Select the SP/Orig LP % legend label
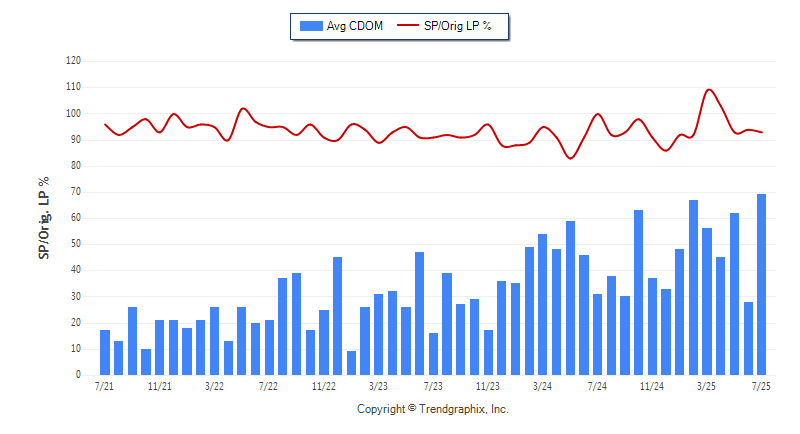 click(457, 26)
